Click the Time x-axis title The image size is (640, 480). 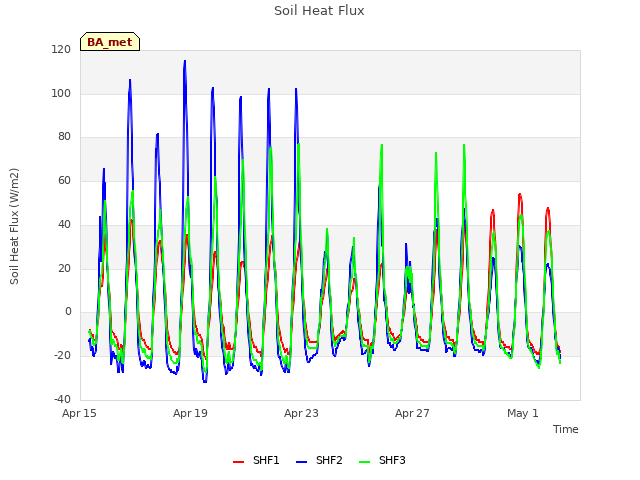566,429
